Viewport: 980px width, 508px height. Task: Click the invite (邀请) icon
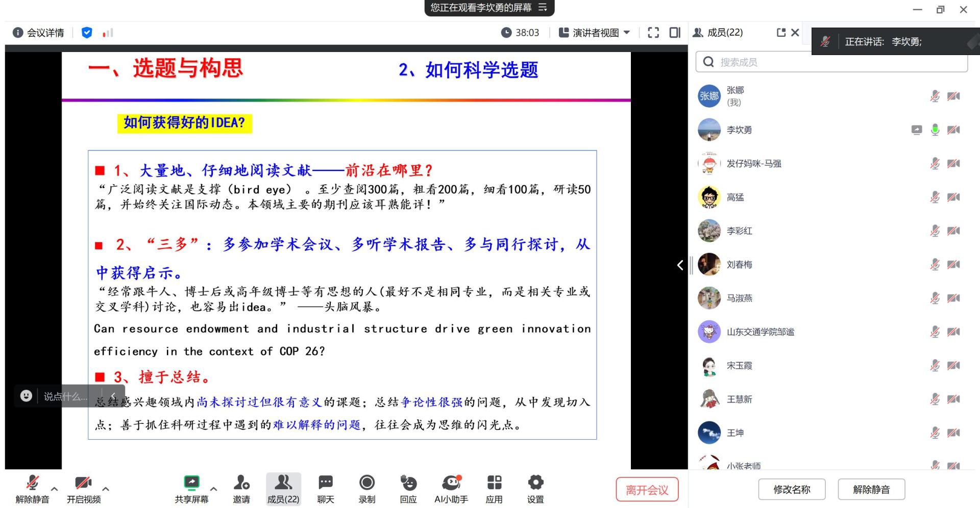click(241, 483)
